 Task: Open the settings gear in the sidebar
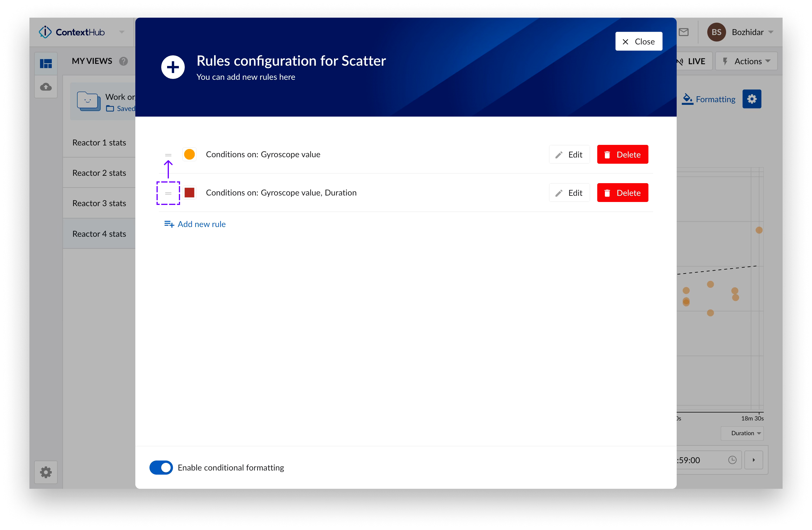pos(46,472)
